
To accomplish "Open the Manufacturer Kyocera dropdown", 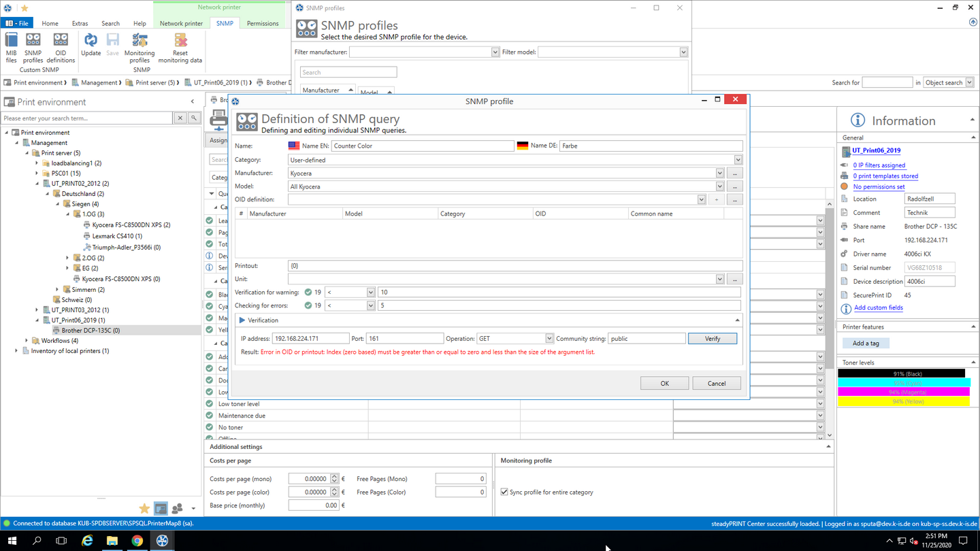I will (719, 173).
